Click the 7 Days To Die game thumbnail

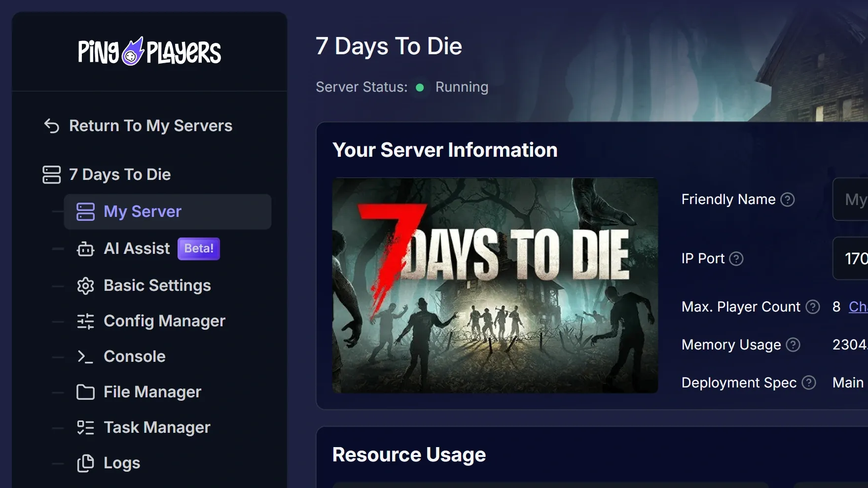pos(495,285)
